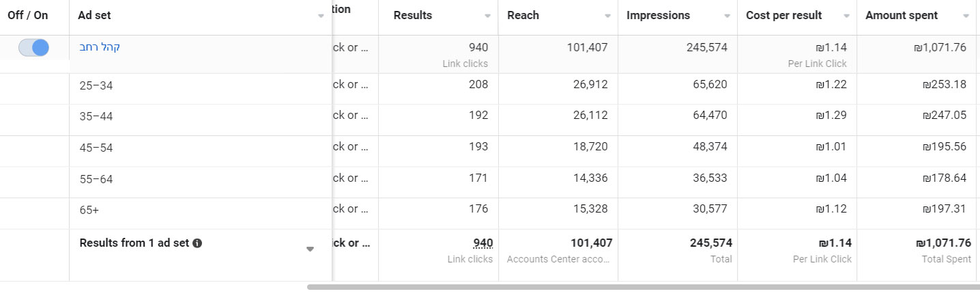Open the קהל רחב ad set link

pyautogui.click(x=100, y=47)
